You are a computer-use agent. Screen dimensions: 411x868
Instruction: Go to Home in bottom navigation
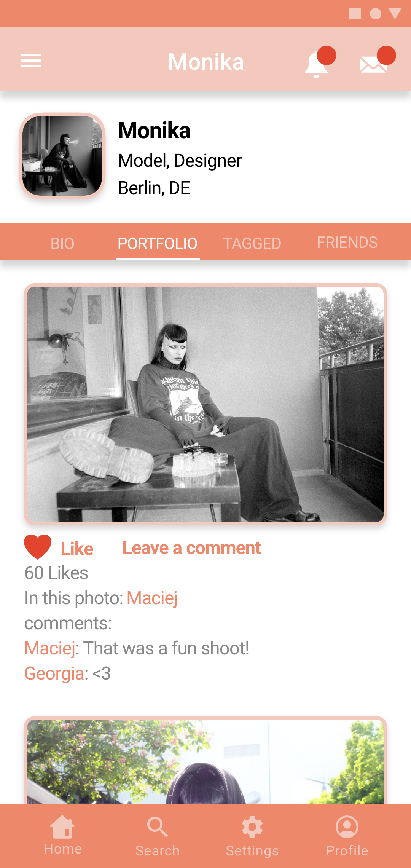point(63,836)
